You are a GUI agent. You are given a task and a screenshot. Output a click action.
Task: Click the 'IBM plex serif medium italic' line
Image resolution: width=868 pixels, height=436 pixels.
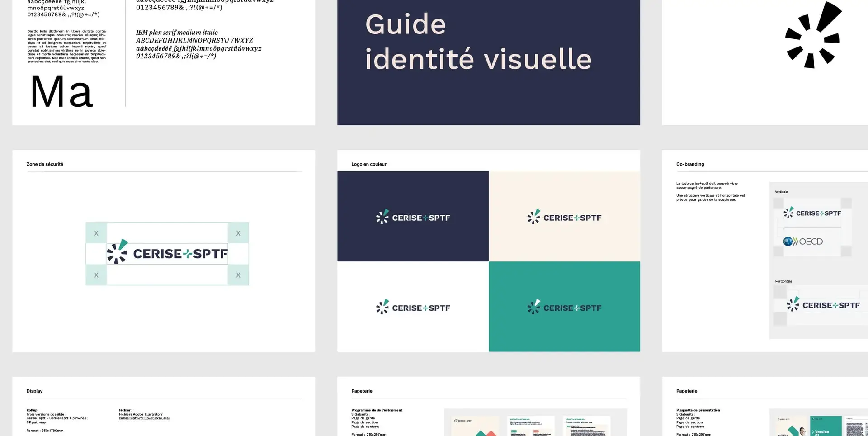coord(177,33)
